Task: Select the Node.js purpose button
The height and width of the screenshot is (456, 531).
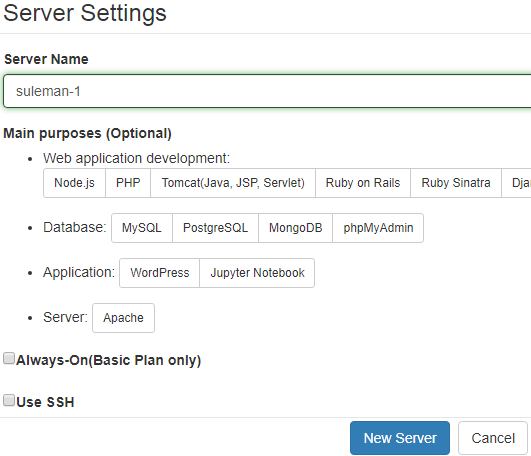Action: pos(75,183)
